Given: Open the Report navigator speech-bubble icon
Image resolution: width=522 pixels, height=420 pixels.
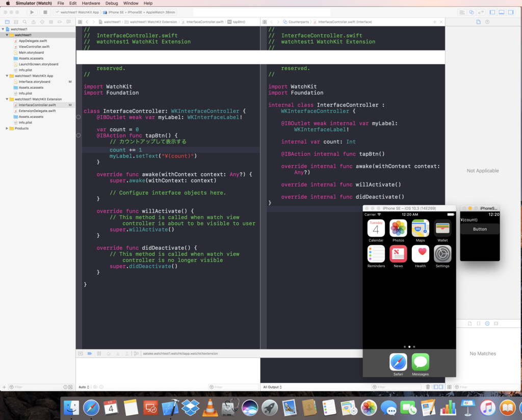Looking at the screenshot, I should [69, 22].
